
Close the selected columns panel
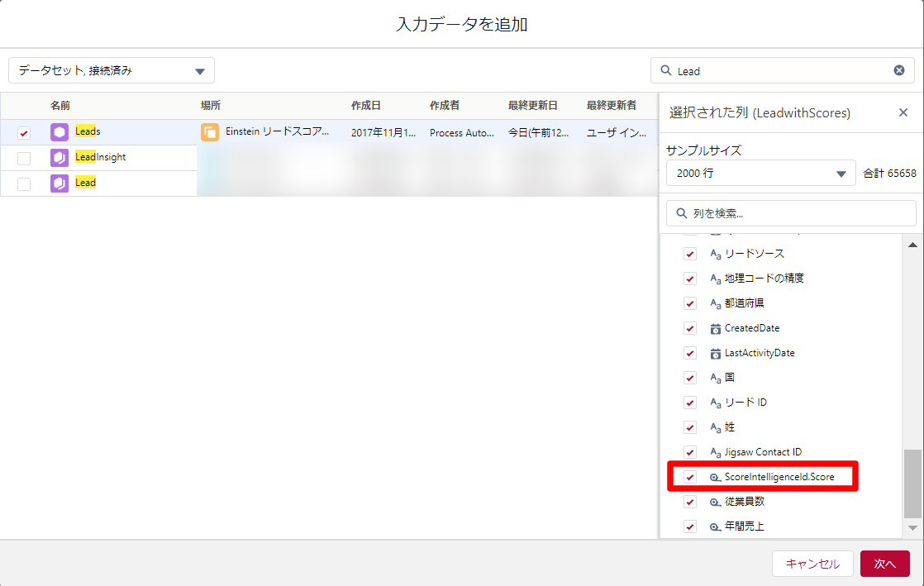click(903, 112)
